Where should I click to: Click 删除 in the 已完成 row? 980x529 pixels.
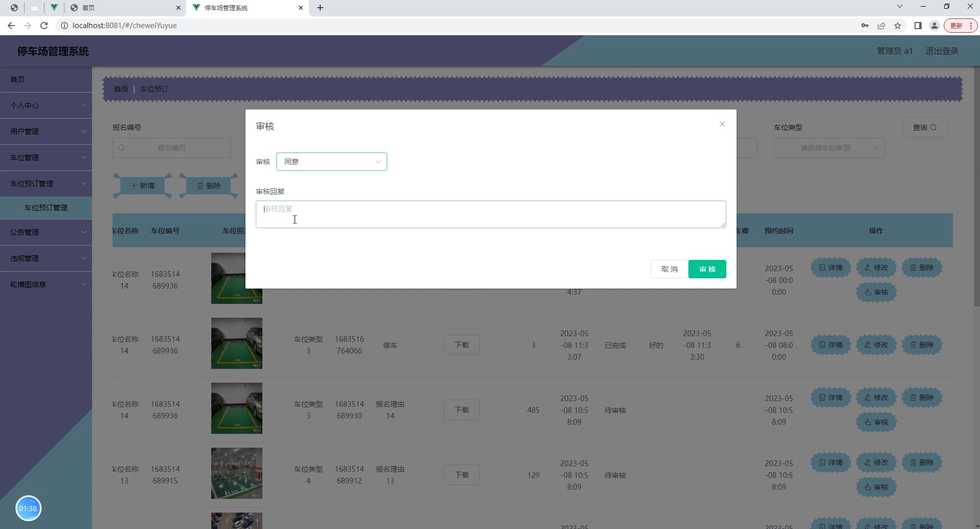pos(922,345)
